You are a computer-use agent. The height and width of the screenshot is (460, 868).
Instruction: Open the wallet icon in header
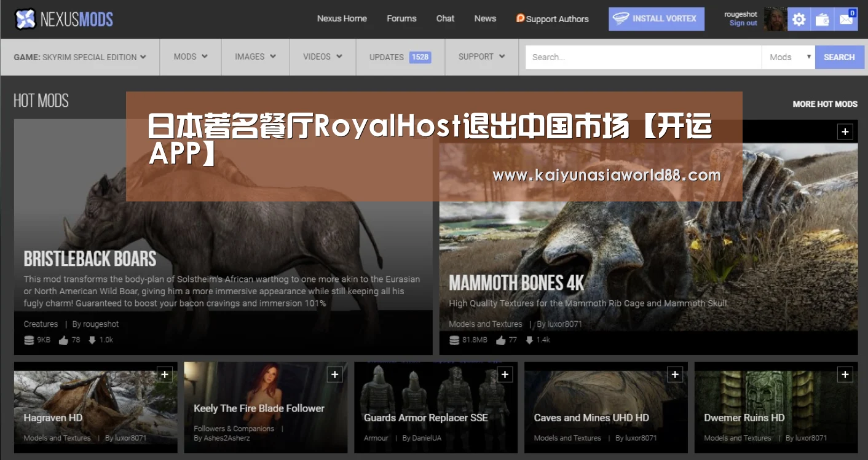click(823, 20)
